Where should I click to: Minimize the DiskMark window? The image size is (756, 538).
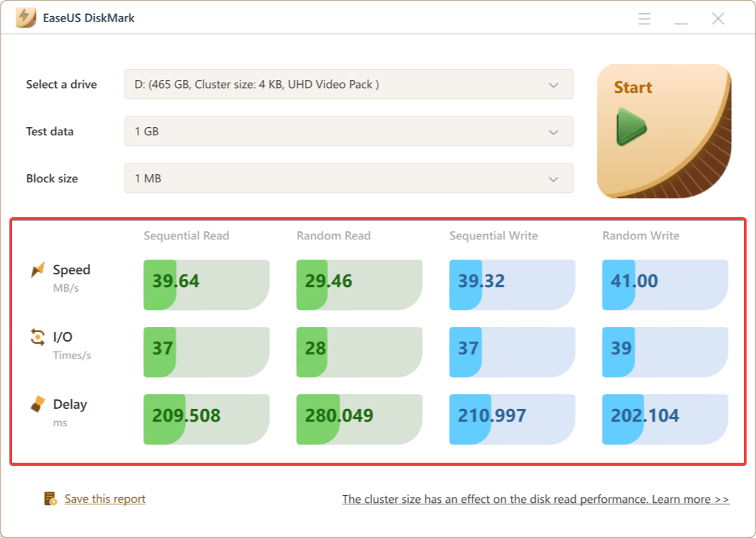point(681,18)
